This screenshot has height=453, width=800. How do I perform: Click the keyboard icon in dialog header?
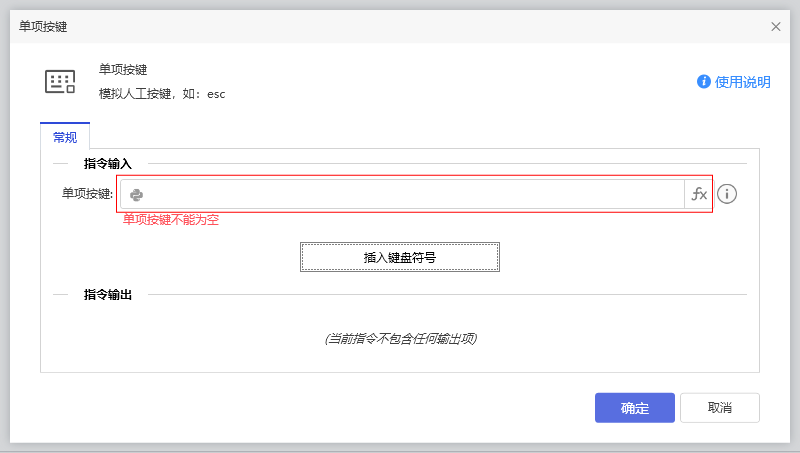[60, 82]
